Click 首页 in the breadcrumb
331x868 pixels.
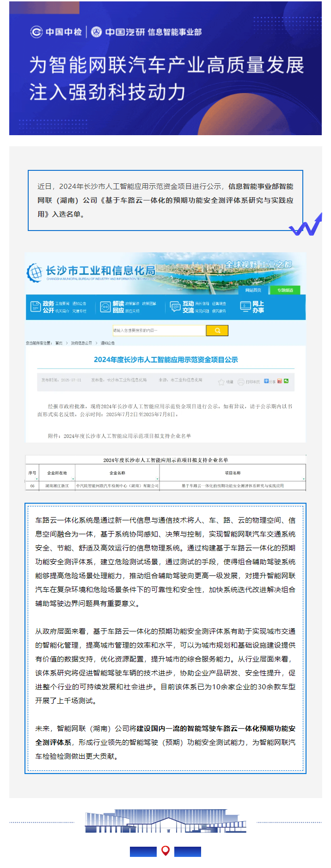(59, 343)
